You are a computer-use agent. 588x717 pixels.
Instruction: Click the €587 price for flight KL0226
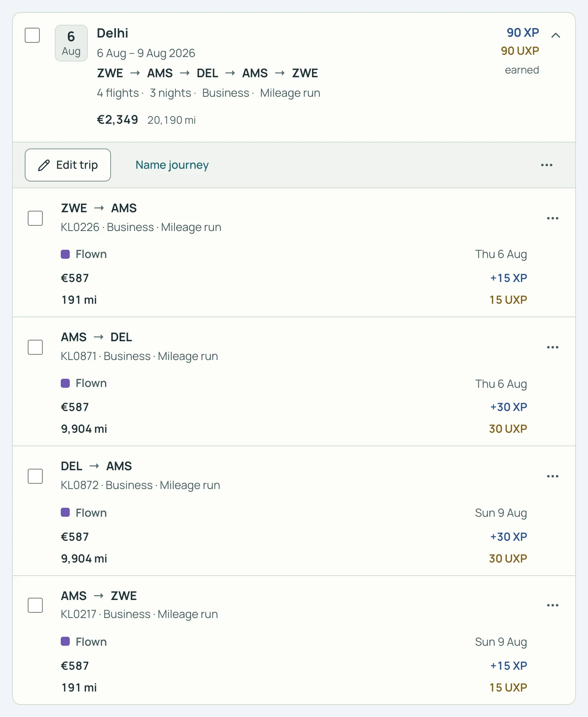coord(75,278)
